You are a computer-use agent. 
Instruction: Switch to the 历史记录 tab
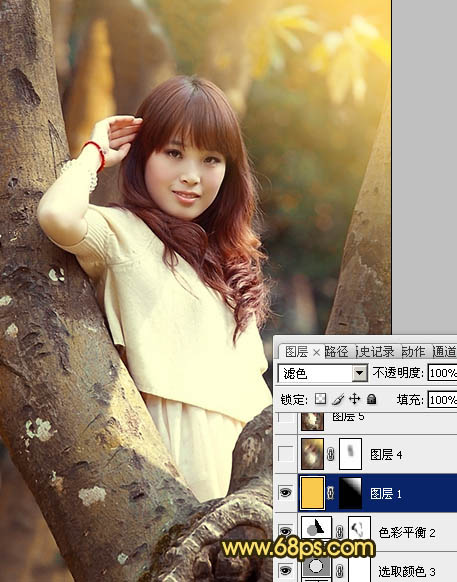tap(375, 351)
